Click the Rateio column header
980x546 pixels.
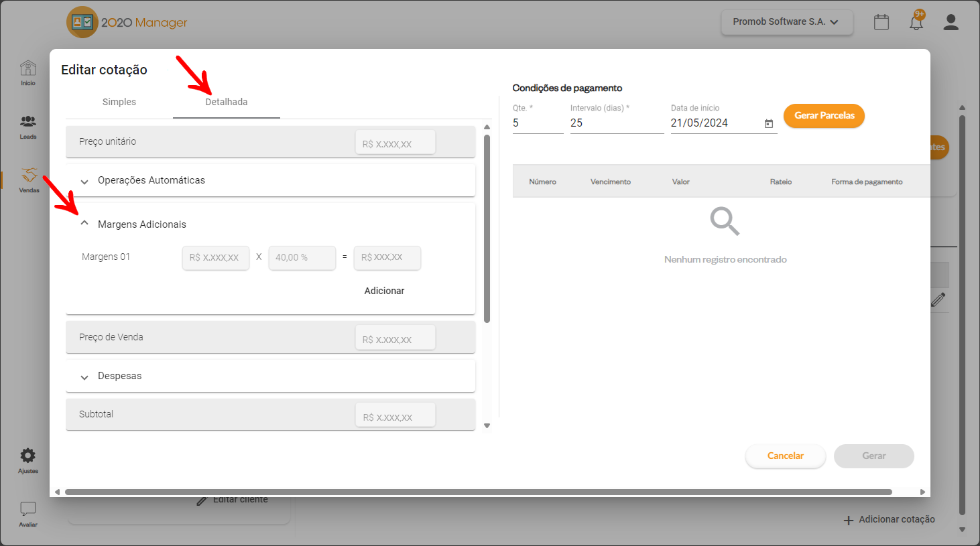click(781, 182)
